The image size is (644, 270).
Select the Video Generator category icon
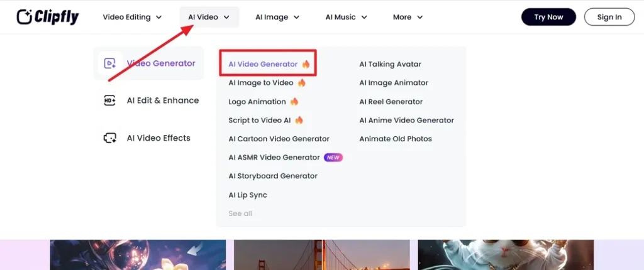click(x=109, y=63)
